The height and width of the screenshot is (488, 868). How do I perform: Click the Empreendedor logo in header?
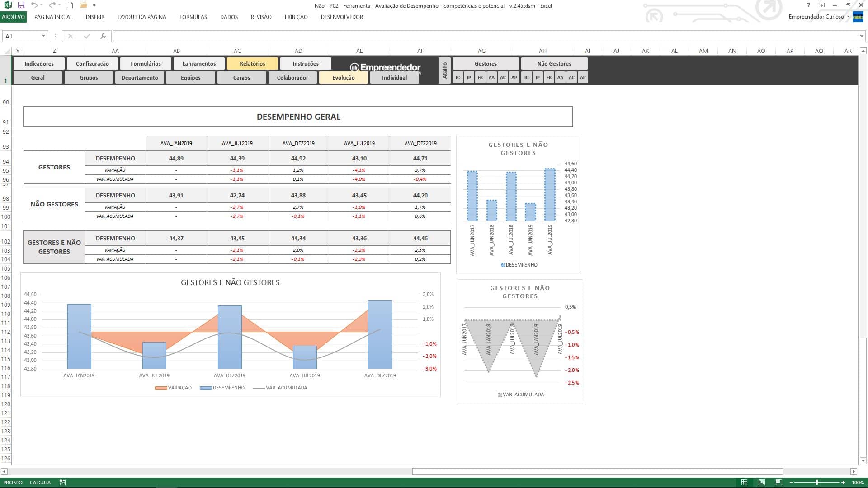pos(386,67)
